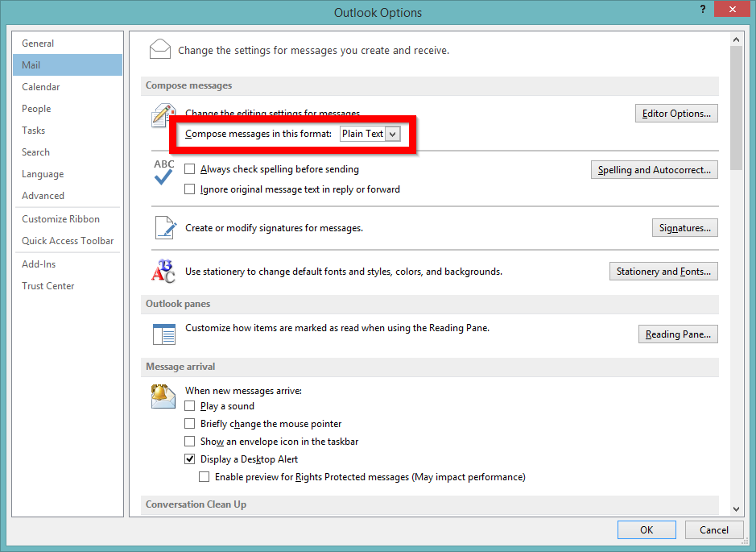The image size is (756, 552).
Task: Click the pencil and paper editing settings icon
Action: click(x=163, y=115)
